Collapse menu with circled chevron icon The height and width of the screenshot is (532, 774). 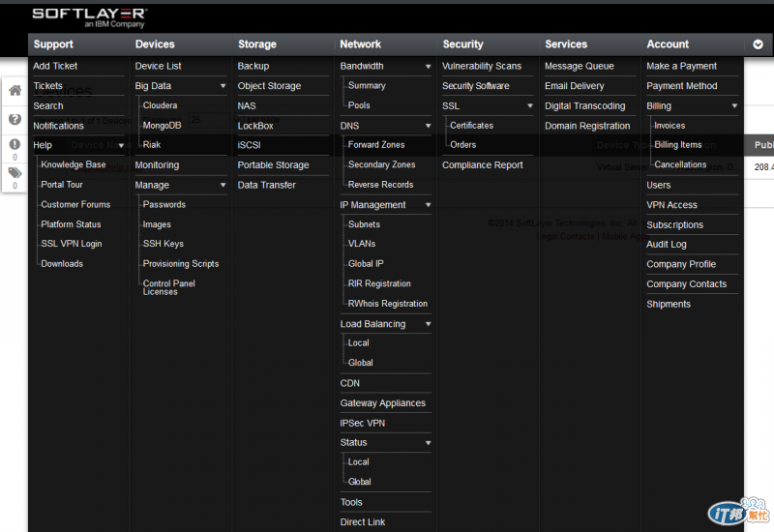(x=758, y=44)
